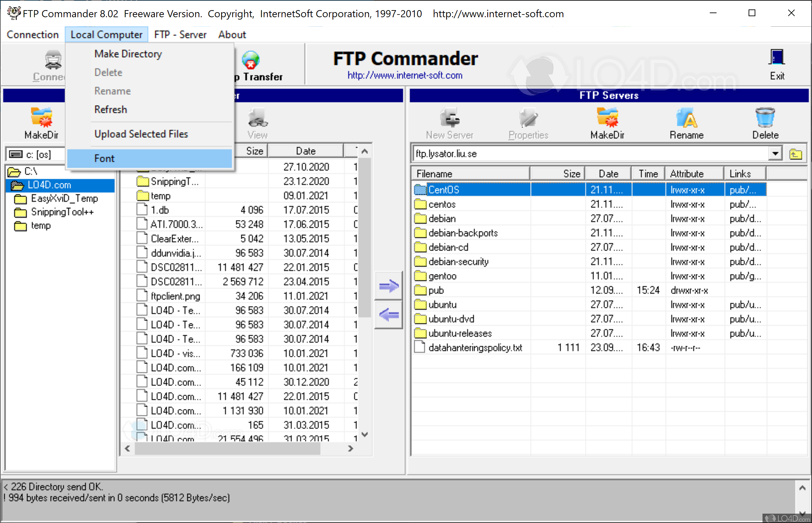
Task: Click FTP Servers MakeDir icon
Action: point(607,118)
